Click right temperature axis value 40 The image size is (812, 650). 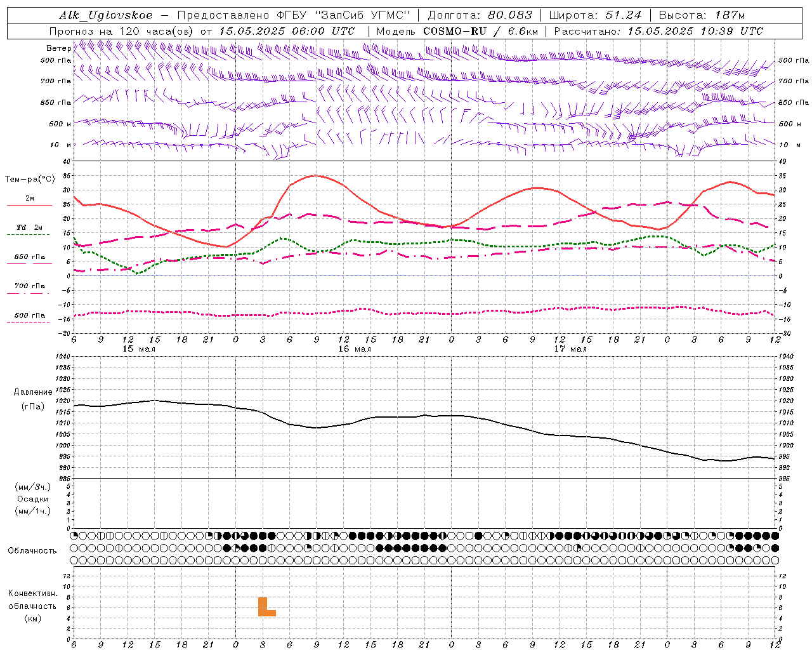click(x=782, y=161)
